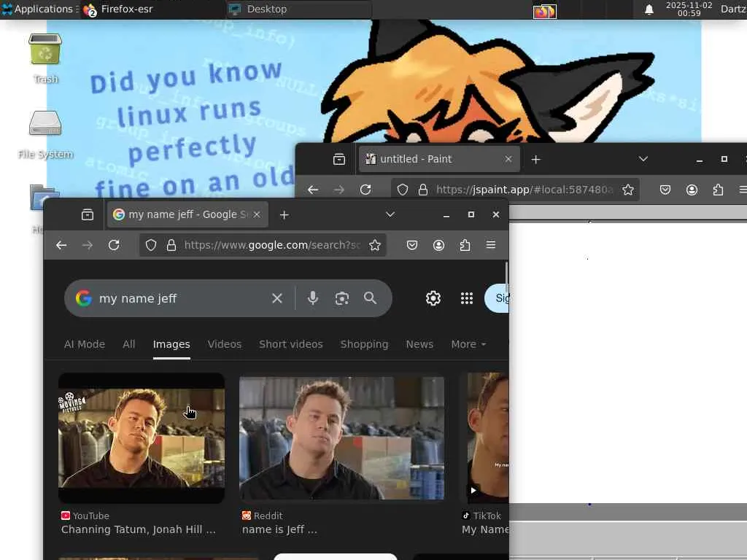Open the Reddit 'name is Jeff' result link
The image size is (747, 560).
(279, 529)
